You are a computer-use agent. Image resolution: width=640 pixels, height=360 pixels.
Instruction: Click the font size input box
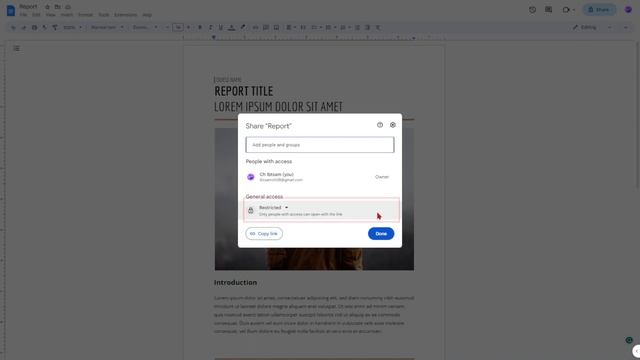click(x=178, y=27)
